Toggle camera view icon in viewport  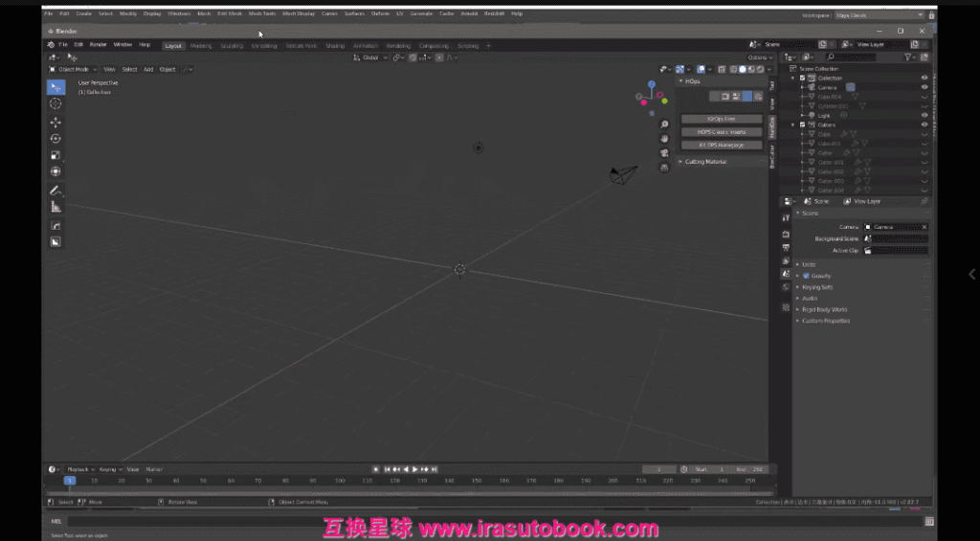point(664,153)
